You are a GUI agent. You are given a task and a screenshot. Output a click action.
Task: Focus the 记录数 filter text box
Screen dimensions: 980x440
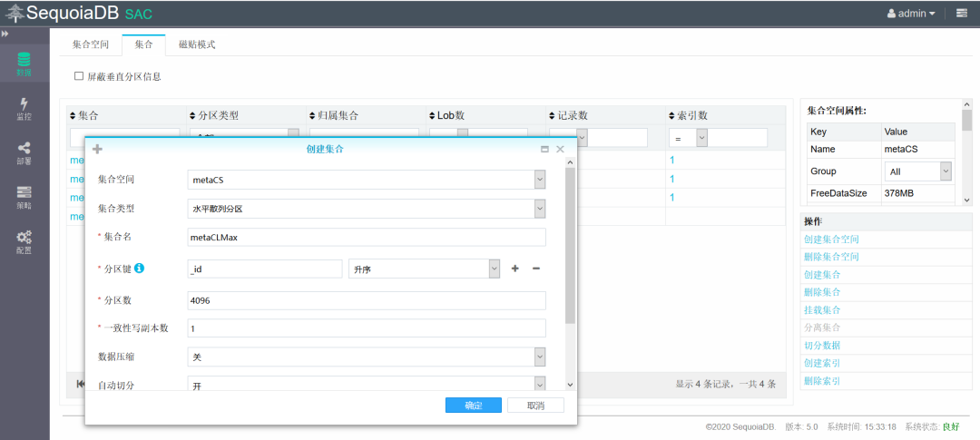coord(618,138)
